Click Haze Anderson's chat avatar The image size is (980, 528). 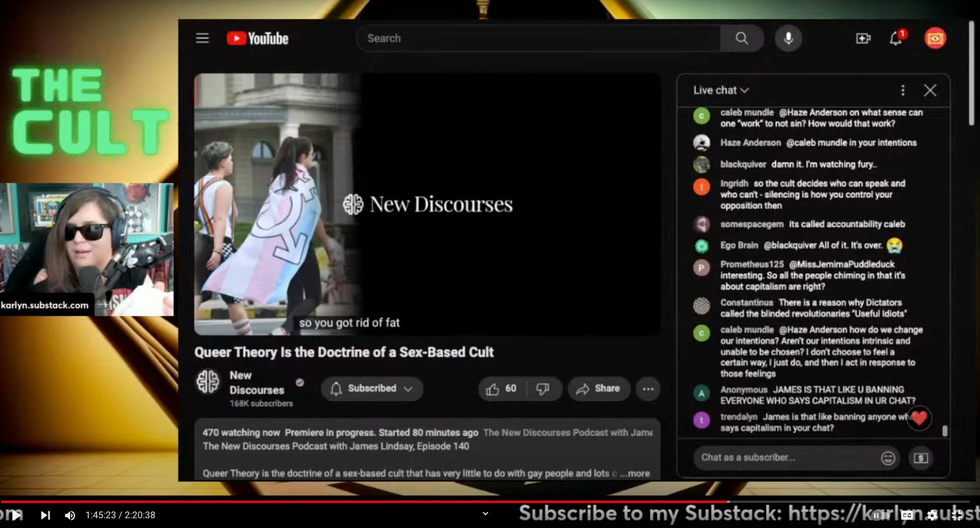click(701, 142)
